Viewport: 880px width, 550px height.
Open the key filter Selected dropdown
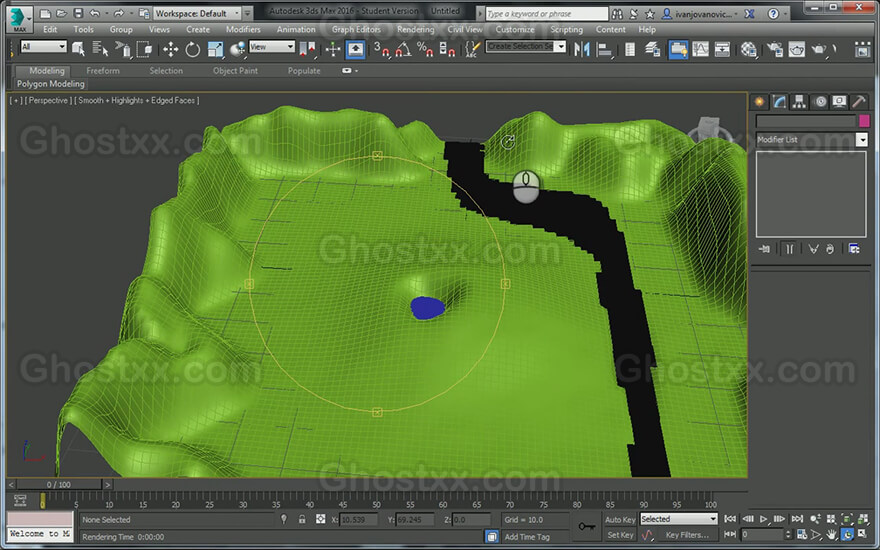tap(679, 519)
